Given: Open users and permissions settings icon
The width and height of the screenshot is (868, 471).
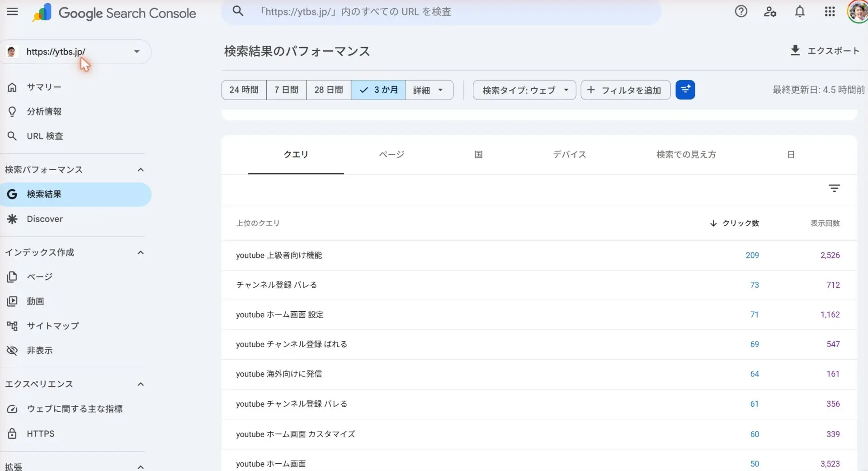Looking at the screenshot, I should (770, 11).
